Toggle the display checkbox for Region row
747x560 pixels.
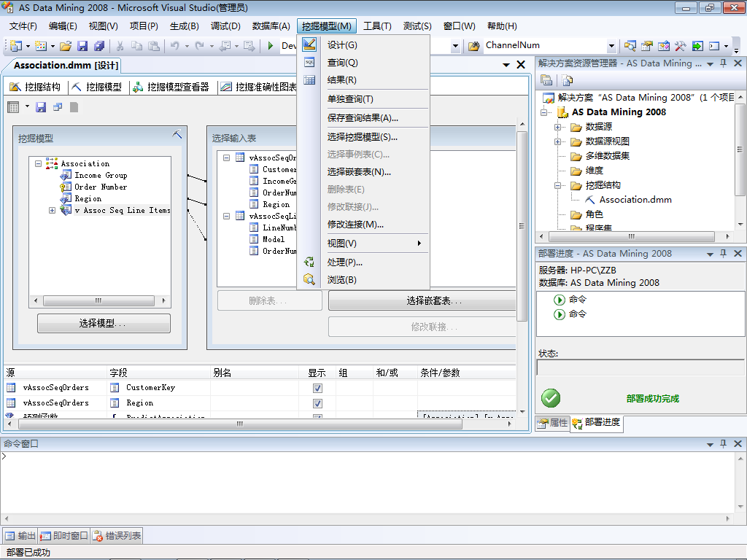pos(317,403)
